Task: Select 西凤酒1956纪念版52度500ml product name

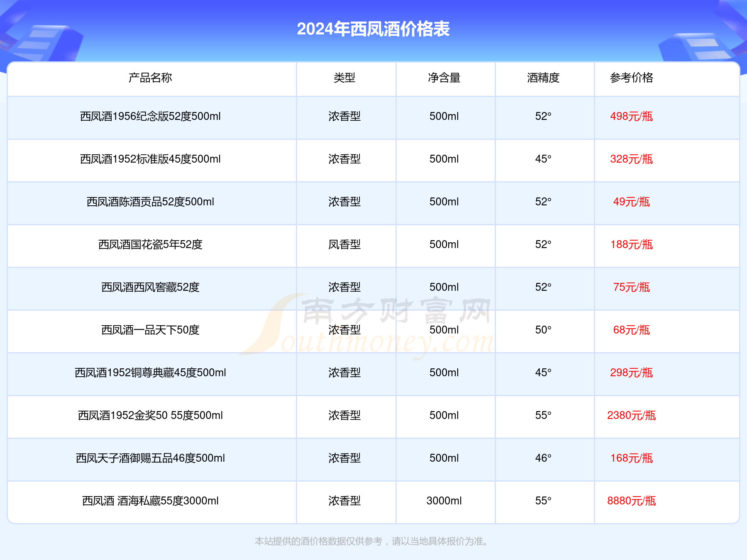Action: click(150, 116)
